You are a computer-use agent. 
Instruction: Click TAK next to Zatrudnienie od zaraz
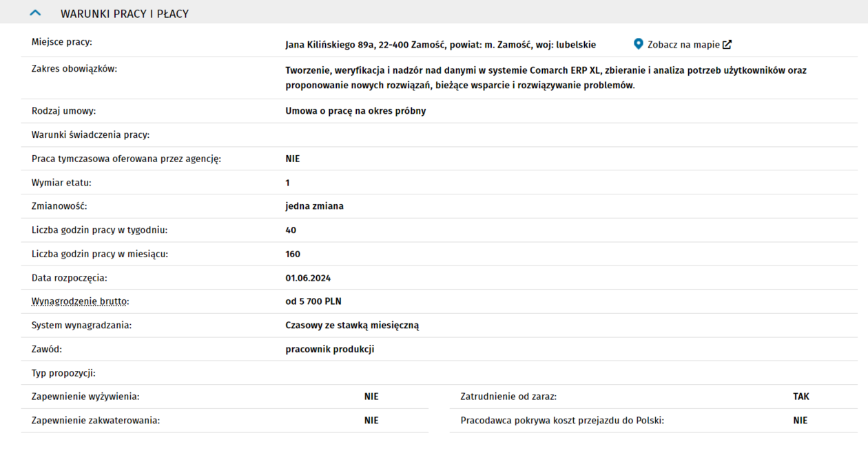[800, 397]
